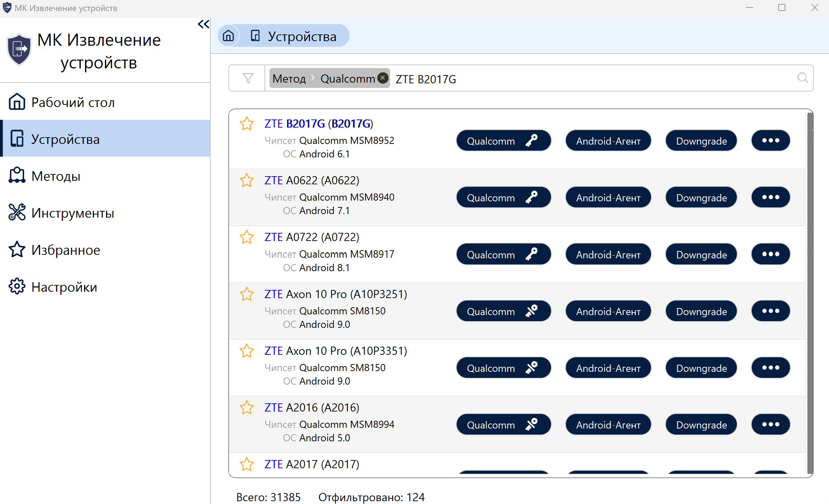Click Android-Агент for ZTE B2017G

click(608, 141)
